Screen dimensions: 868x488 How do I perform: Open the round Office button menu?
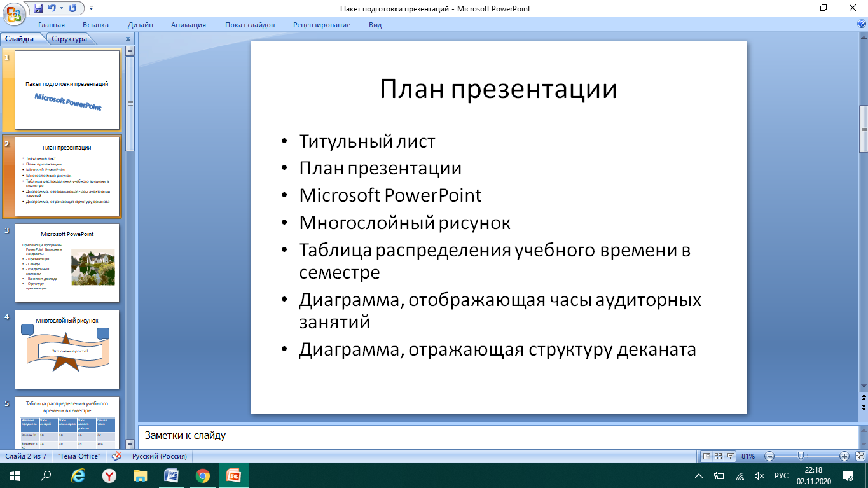click(13, 13)
